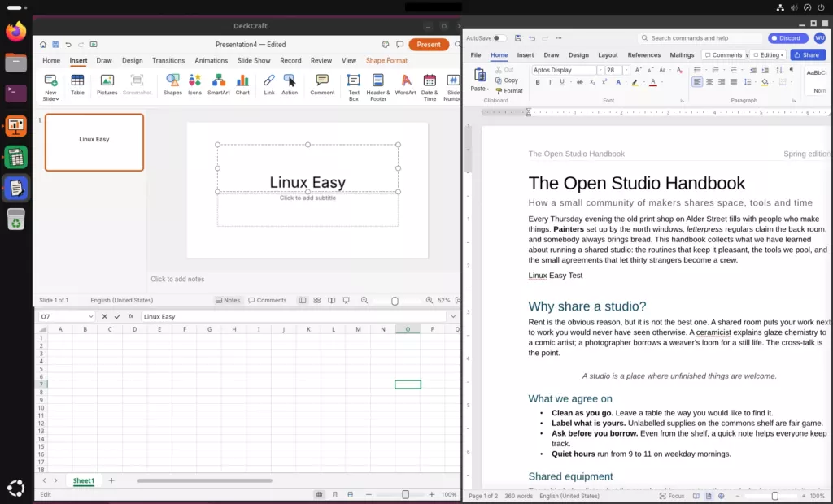The image size is (833, 504).
Task: Apply Italic in the document editor
Action: pyautogui.click(x=550, y=82)
